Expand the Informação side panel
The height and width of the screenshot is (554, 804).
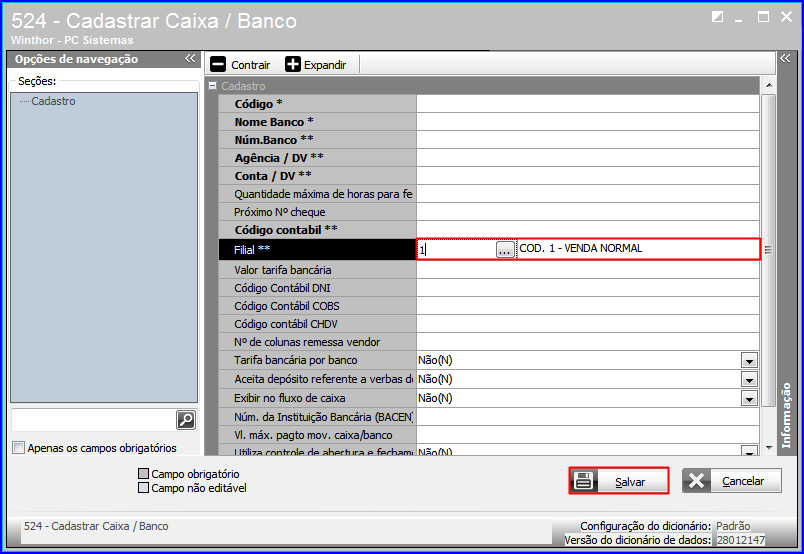click(x=785, y=58)
